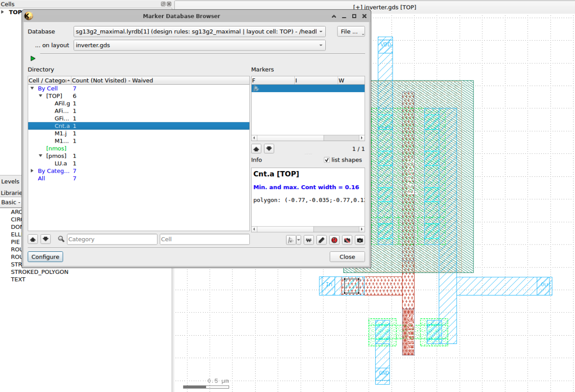This screenshot has height=392, width=575.
Task: Click the '[+] inverter.gds [TOP]' view title
Action: coord(384,7)
